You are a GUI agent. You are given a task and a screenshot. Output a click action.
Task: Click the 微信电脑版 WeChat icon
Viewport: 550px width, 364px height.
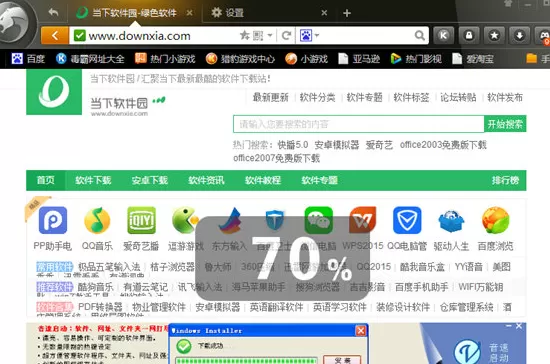pos(318,220)
